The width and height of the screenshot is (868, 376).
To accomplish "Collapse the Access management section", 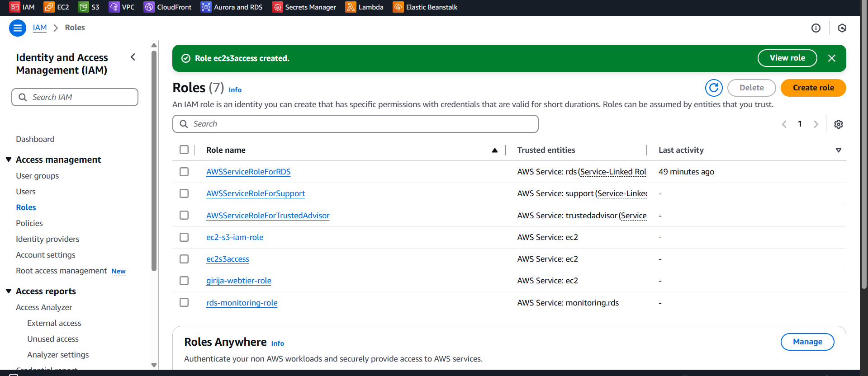I will click(9, 160).
